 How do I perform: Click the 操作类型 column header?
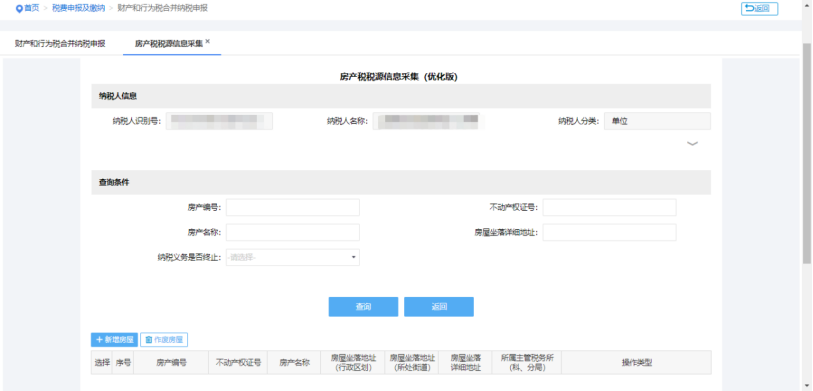636,362
